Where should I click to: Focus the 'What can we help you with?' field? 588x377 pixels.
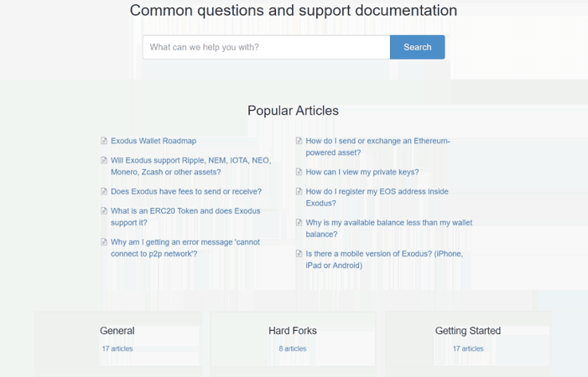(266, 47)
